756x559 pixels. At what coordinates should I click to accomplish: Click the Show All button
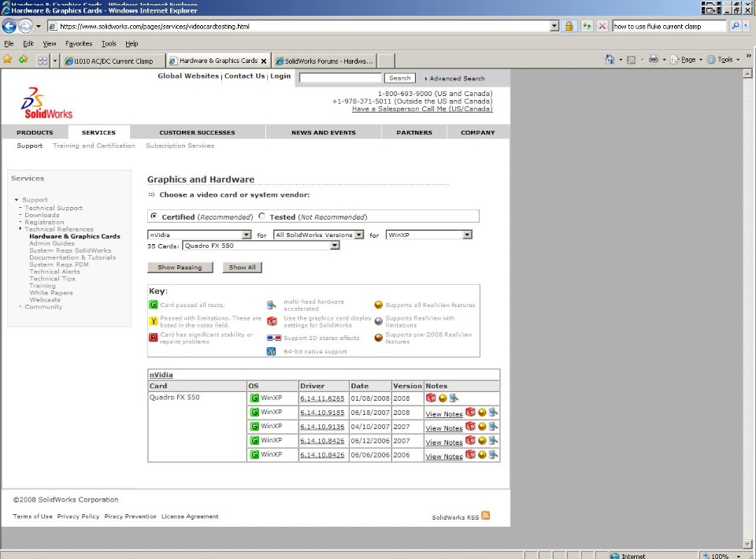pos(242,268)
